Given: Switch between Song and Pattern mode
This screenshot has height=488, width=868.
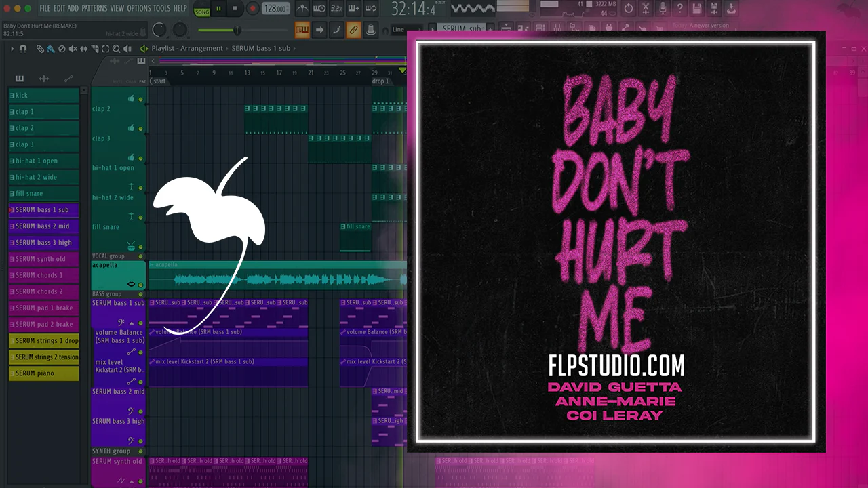Looking at the screenshot, I should click(202, 9).
